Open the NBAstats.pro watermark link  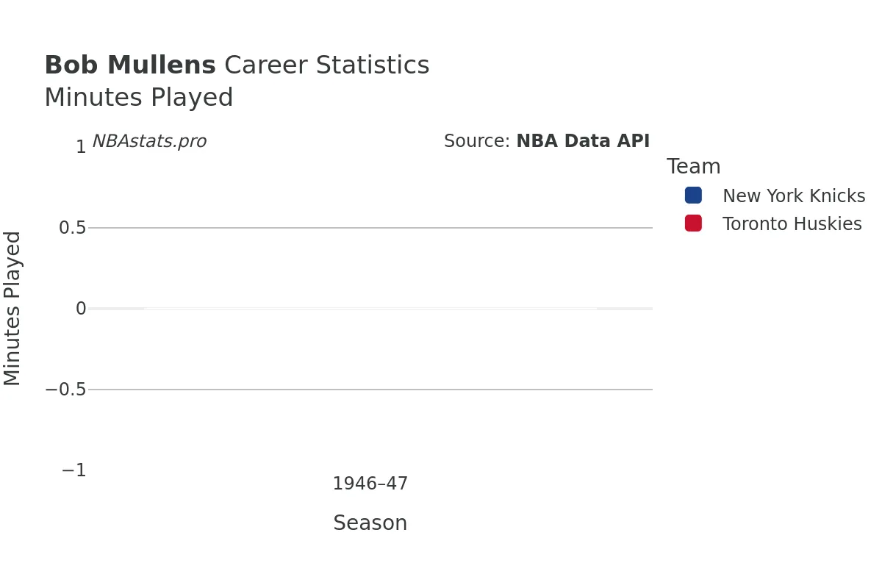click(149, 141)
